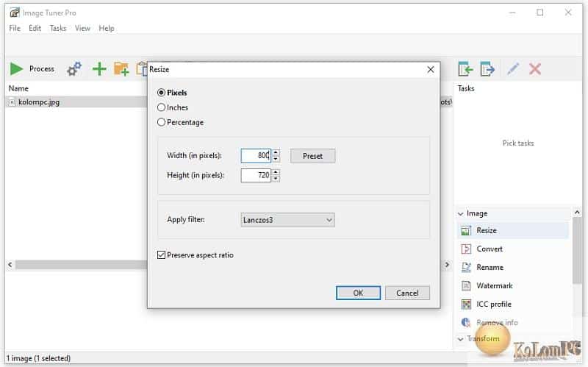Image resolution: width=588 pixels, height=367 pixels.
Task: Confirm resize with OK button
Action: [358, 293]
